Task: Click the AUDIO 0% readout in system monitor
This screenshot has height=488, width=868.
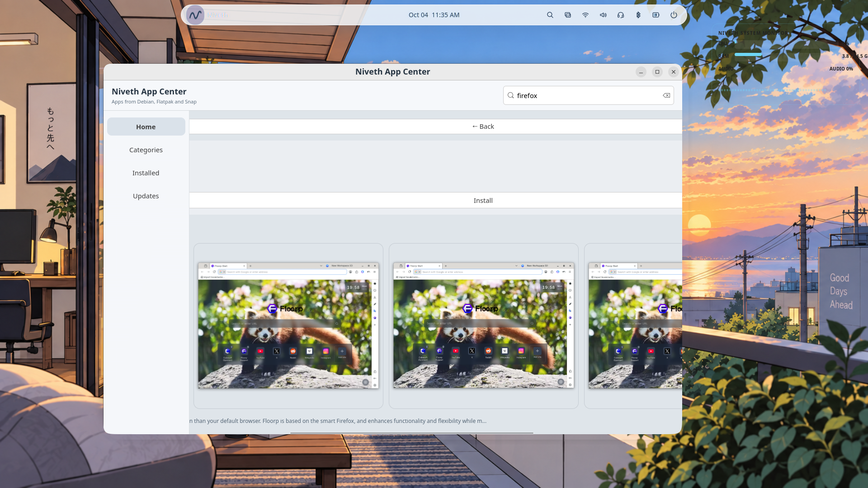Action: coord(841,69)
